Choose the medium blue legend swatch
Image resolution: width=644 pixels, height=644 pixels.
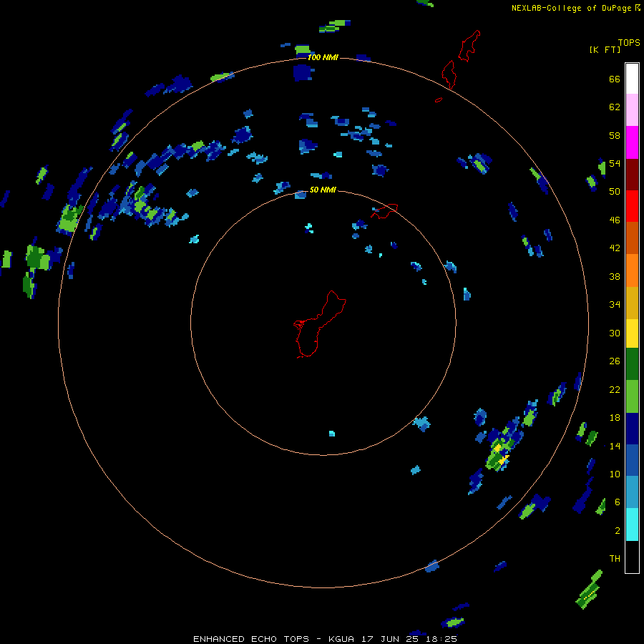[x=632, y=460]
